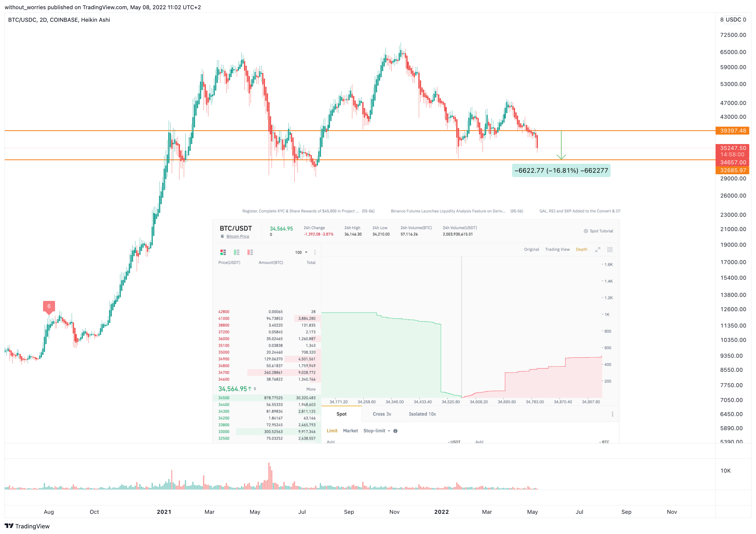Select the 34600 sell order row
Screen dimensions: 756x534
point(267,379)
